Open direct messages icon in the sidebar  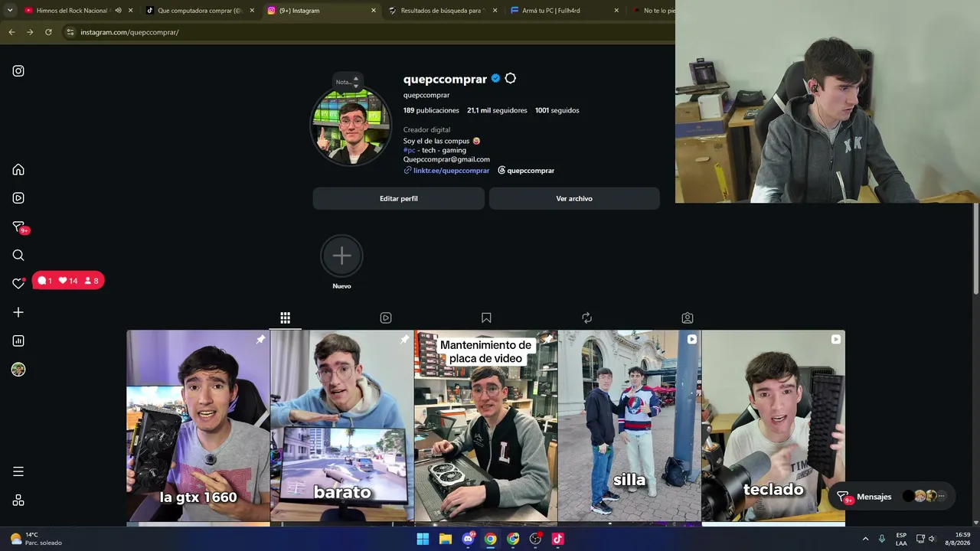pos(19,227)
